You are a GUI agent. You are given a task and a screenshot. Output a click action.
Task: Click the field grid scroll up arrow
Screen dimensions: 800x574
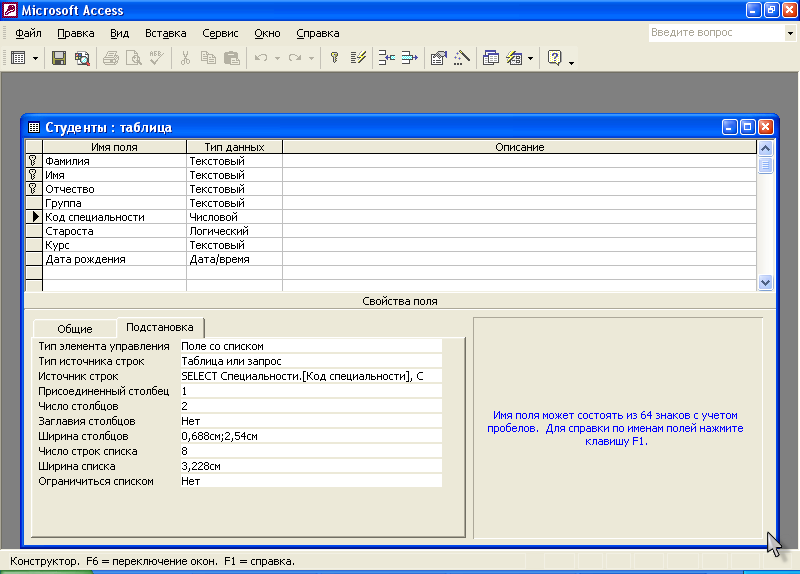pyautogui.click(x=765, y=148)
